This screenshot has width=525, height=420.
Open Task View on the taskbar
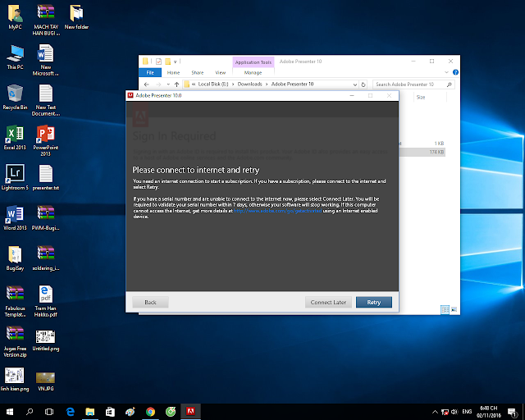point(49,412)
